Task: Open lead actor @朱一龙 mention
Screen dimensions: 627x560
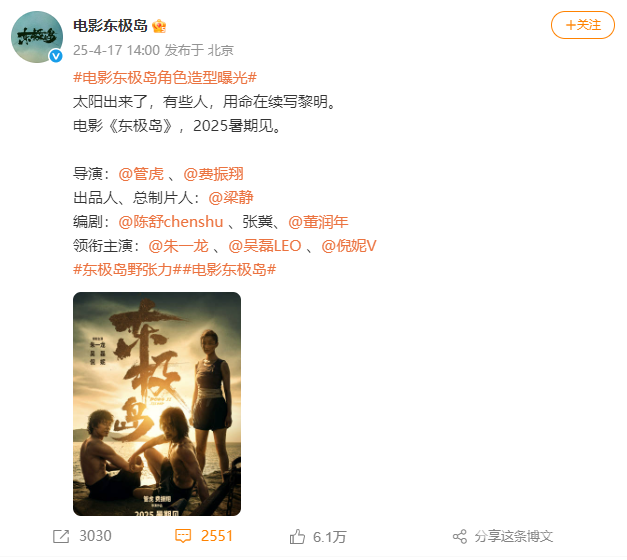Action: point(178,246)
